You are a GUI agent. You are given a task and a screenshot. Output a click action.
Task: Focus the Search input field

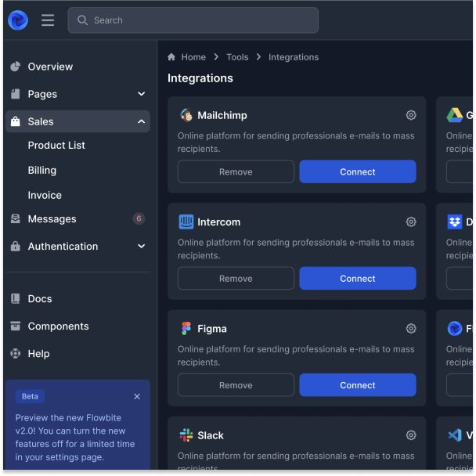pos(193,20)
